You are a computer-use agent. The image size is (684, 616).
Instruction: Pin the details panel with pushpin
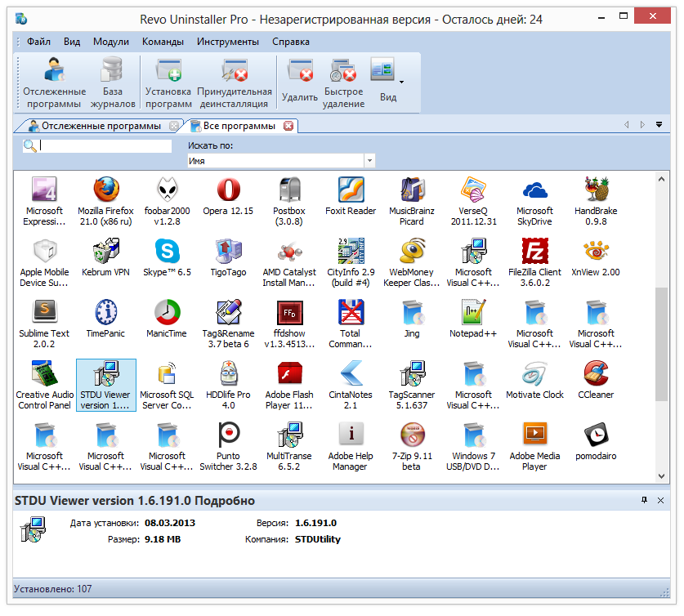coord(644,500)
